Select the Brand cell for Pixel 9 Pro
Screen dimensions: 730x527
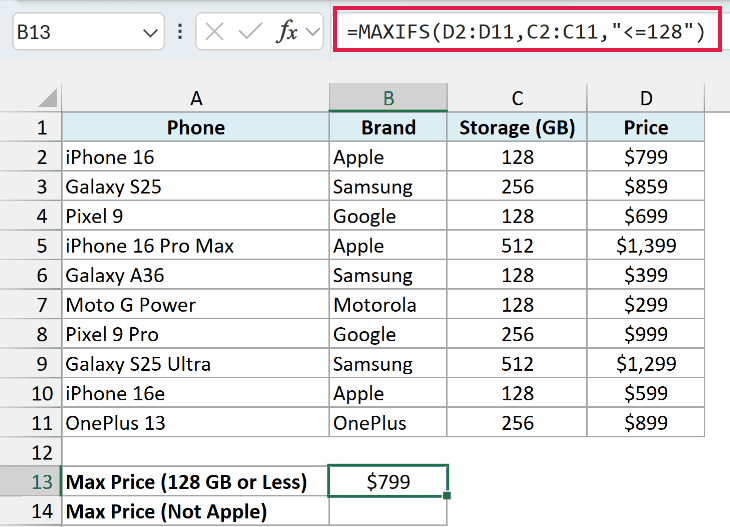(x=388, y=334)
